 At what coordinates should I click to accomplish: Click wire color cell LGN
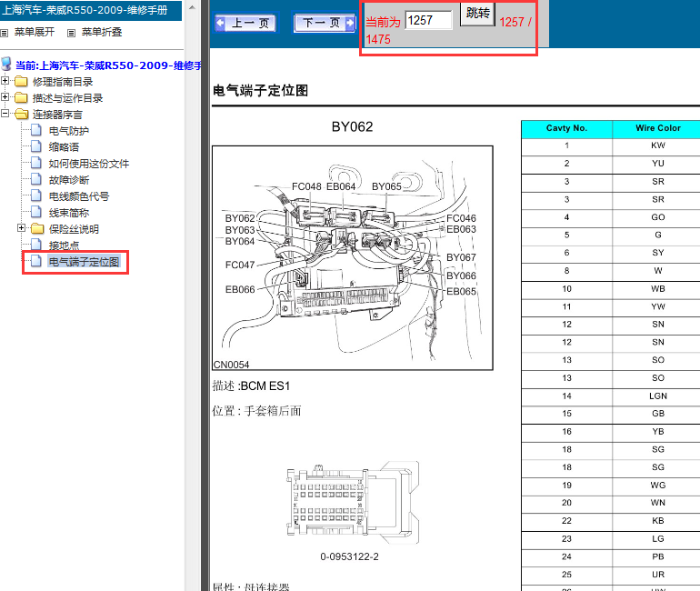pyautogui.click(x=658, y=396)
